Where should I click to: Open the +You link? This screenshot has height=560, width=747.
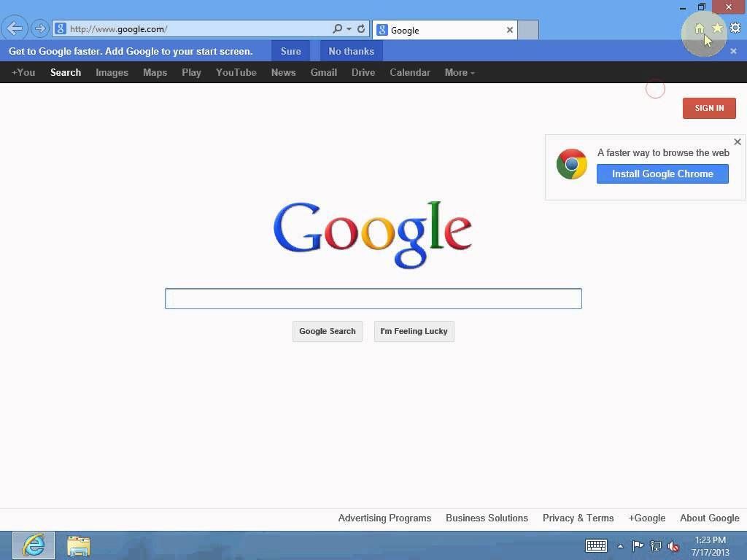tap(23, 72)
